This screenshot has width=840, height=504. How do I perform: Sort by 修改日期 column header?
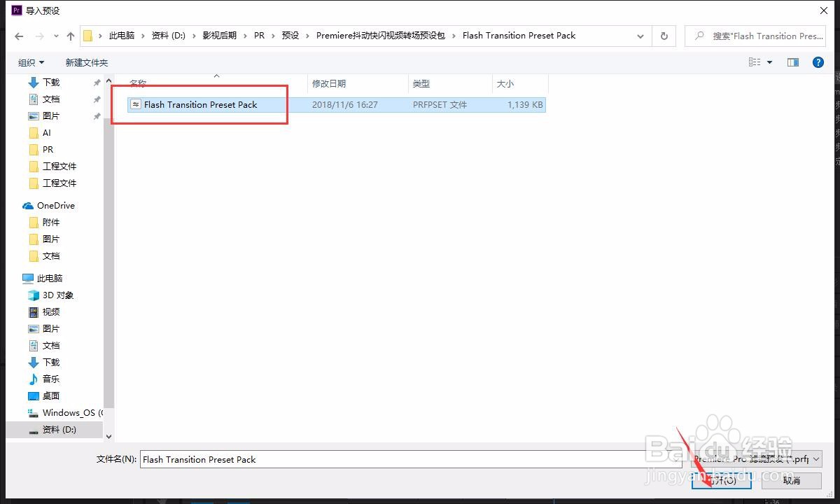click(x=329, y=83)
